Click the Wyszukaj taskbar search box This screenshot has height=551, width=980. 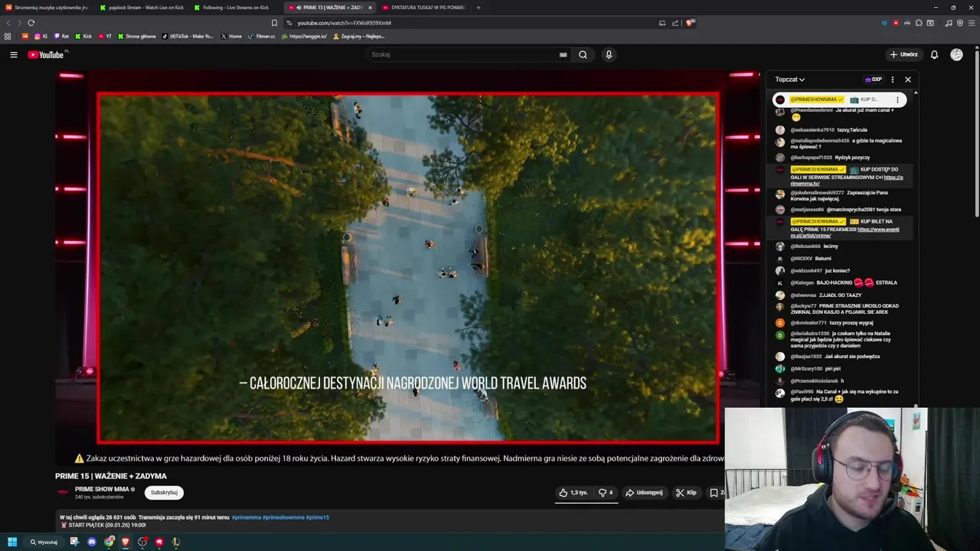click(44, 542)
